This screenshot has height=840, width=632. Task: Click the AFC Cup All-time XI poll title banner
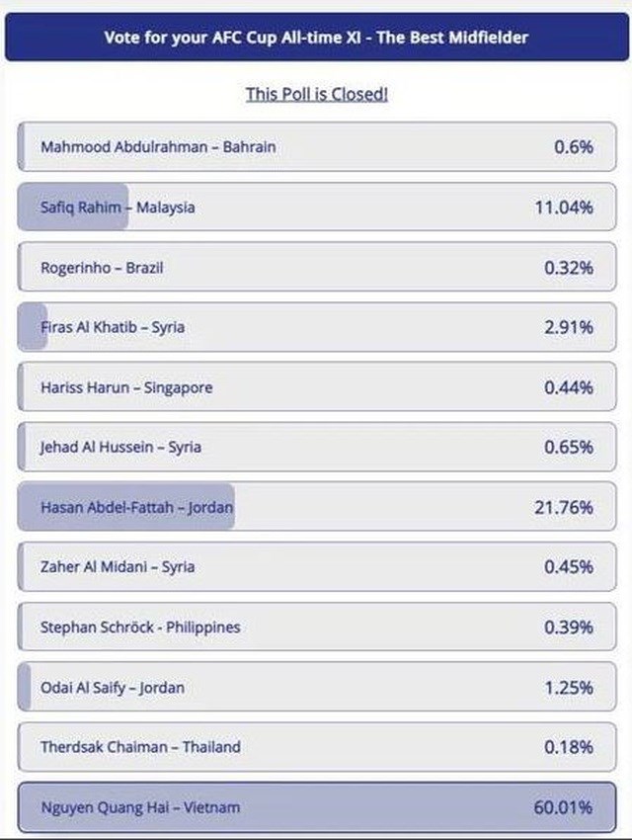tap(316, 38)
